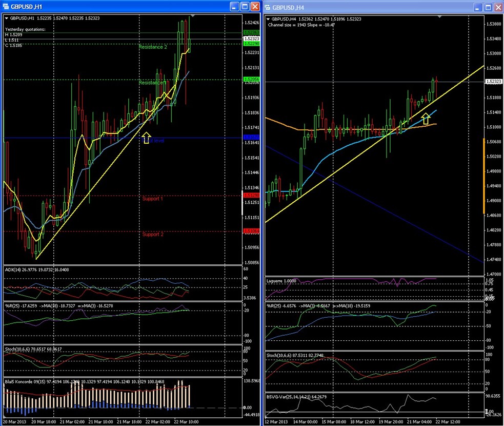Select the Support 1 level label

coord(152,199)
